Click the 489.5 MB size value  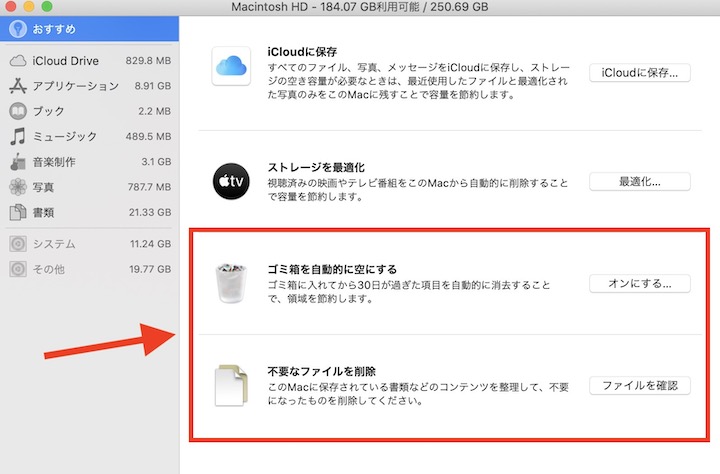[148, 136]
